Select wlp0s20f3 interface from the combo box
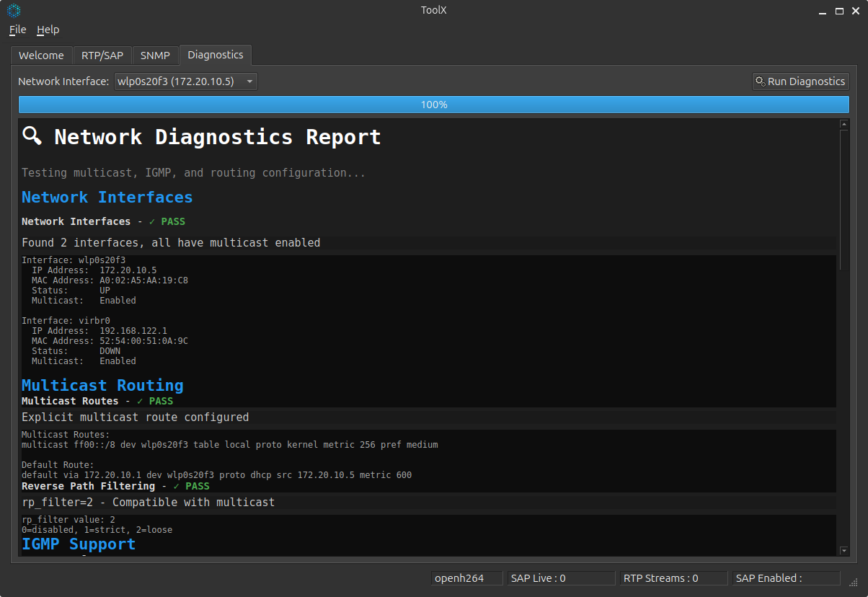Image resolution: width=868 pixels, height=597 pixels. click(x=180, y=81)
